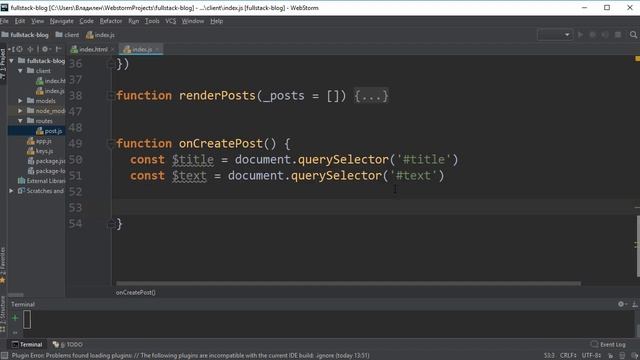Collapse the fullstack-blog root folder
640x360 pixels.
click(11, 61)
